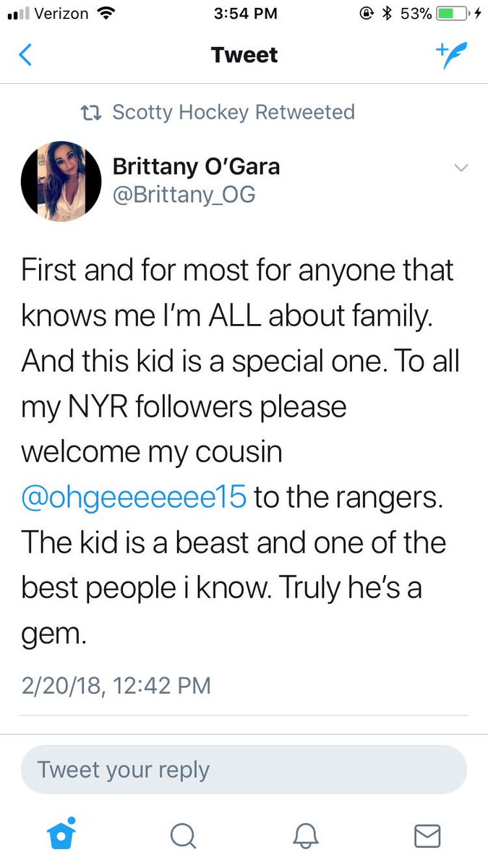Image resolution: width=488 pixels, height=868 pixels.
Task: Open the Search magnifier tab
Action: [183, 836]
